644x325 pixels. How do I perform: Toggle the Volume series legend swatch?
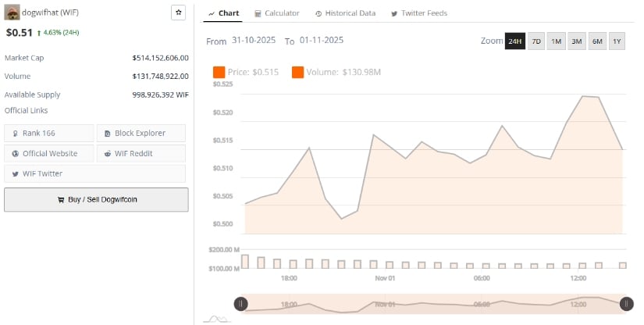coord(298,73)
